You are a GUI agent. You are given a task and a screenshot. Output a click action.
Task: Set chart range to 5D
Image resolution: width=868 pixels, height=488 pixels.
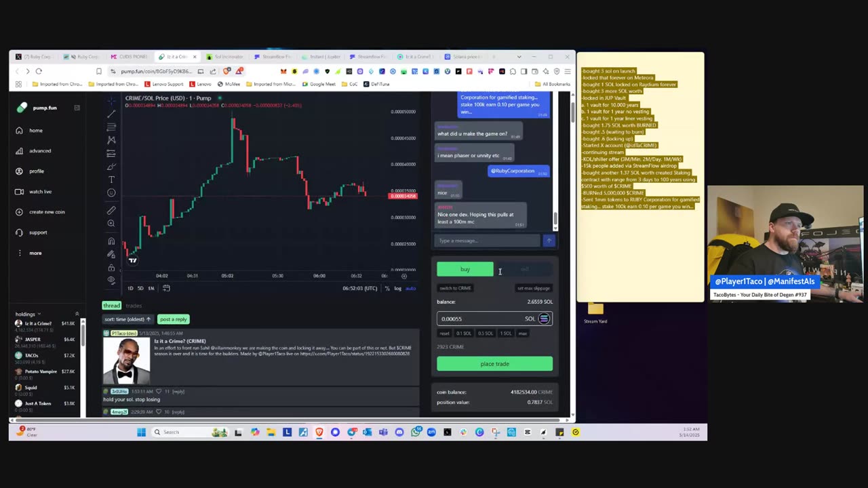pyautogui.click(x=140, y=288)
